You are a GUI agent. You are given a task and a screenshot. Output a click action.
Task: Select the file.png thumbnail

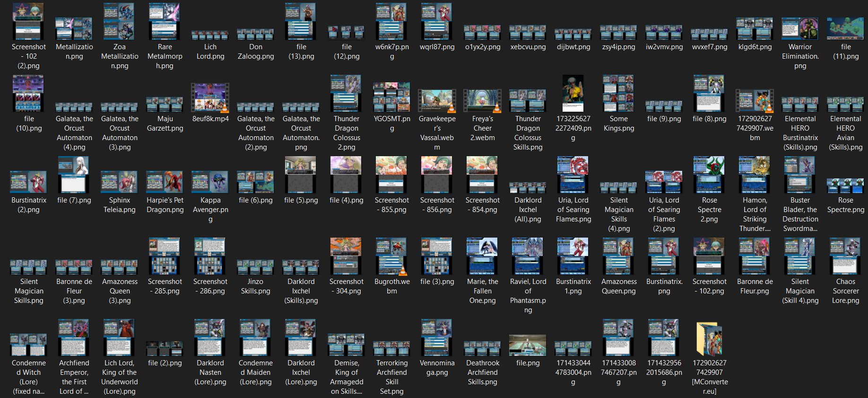[528, 345]
